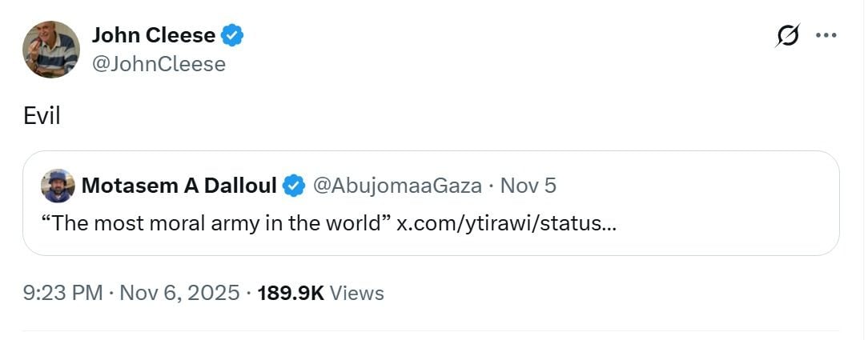This screenshot has width=868, height=340.
Task: Click the Motasem A Dalloul name
Action: click(x=179, y=186)
